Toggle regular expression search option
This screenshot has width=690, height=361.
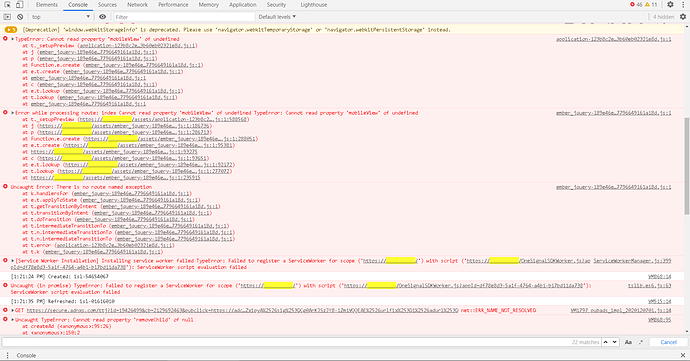coord(640,342)
